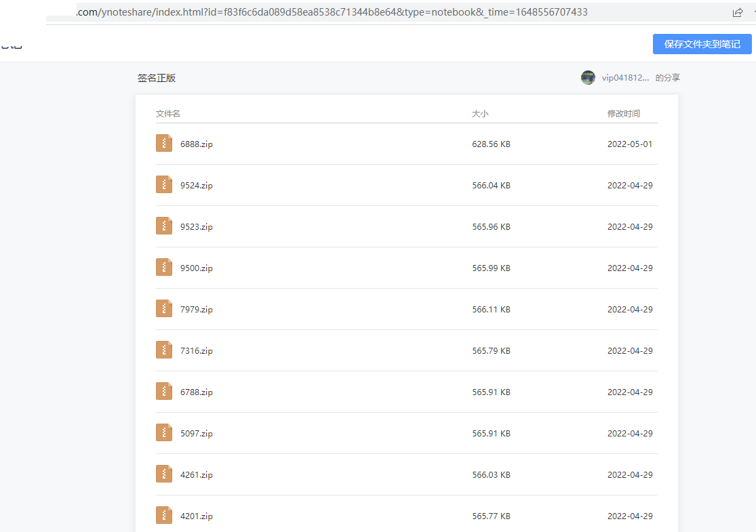Open the 7979.zip archive icon
The height and width of the screenshot is (532, 756).
click(x=164, y=309)
